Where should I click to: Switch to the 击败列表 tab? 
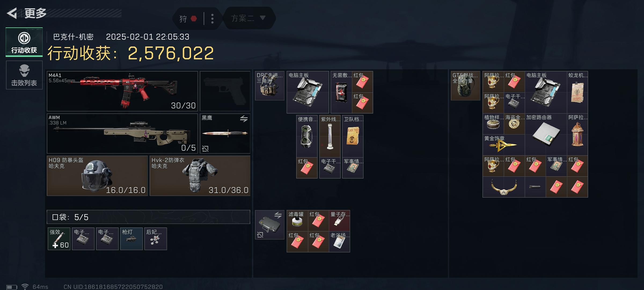[x=24, y=75]
